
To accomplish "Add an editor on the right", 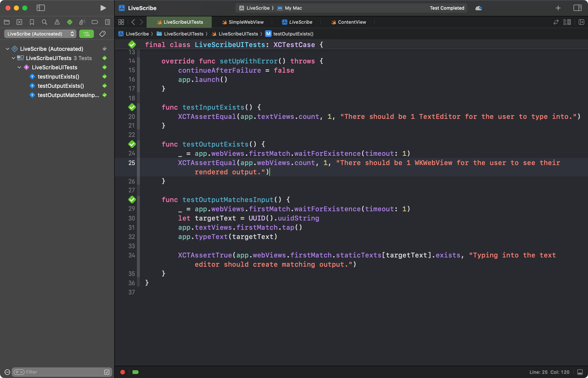I will 581,22.
